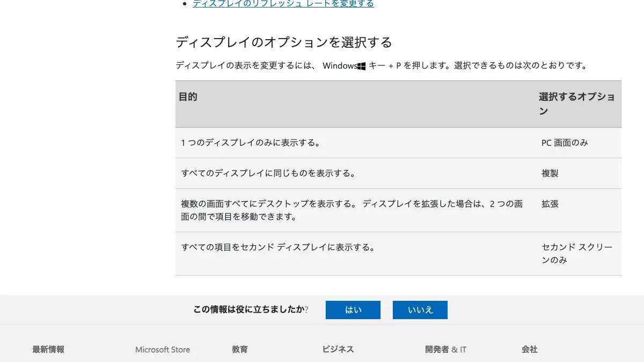Image resolution: width=644 pixels, height=362 pixels.
Task: Click the 最新情報 footer heading
Action: 48,349
